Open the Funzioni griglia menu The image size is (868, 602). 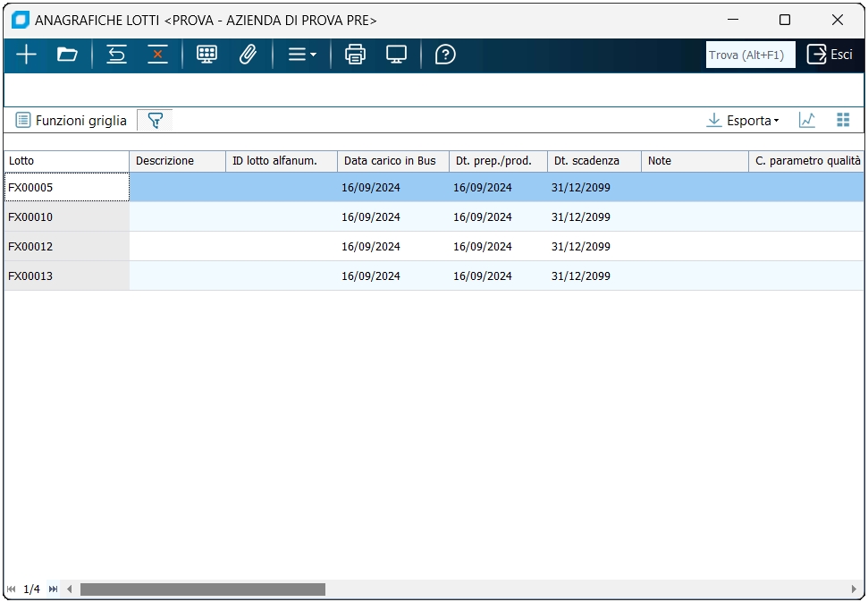(x=72, y=120)
